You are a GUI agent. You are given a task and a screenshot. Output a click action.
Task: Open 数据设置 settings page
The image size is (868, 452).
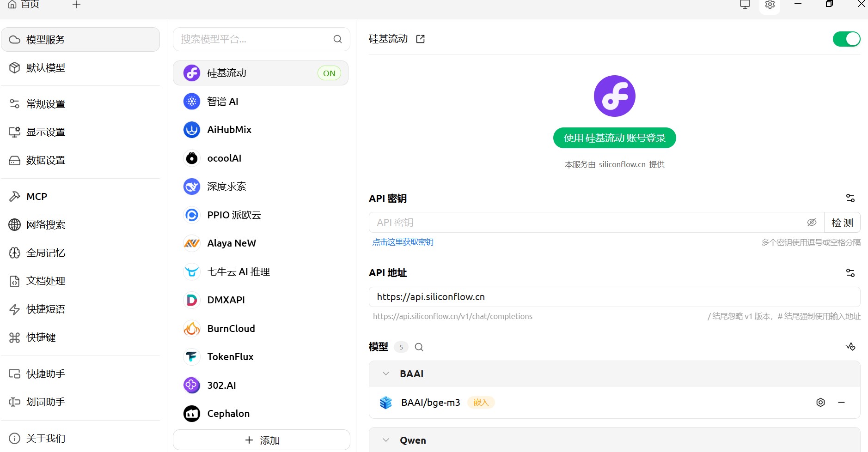80,160
